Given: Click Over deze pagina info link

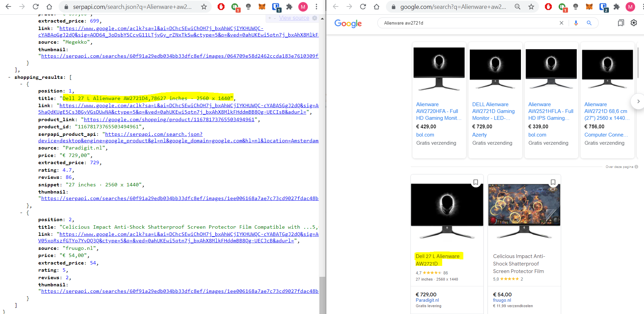Looking at the screenshot, I should (x=621, y=167).
